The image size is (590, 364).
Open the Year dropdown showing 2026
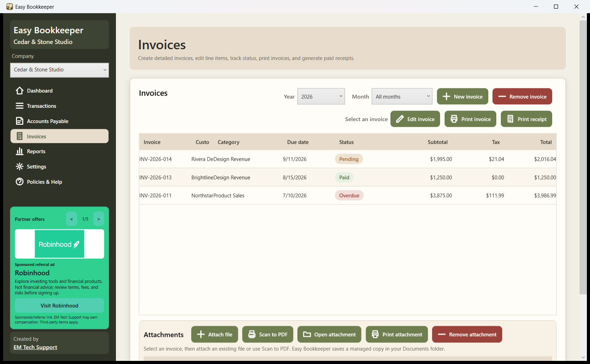[x=321, y=96]
